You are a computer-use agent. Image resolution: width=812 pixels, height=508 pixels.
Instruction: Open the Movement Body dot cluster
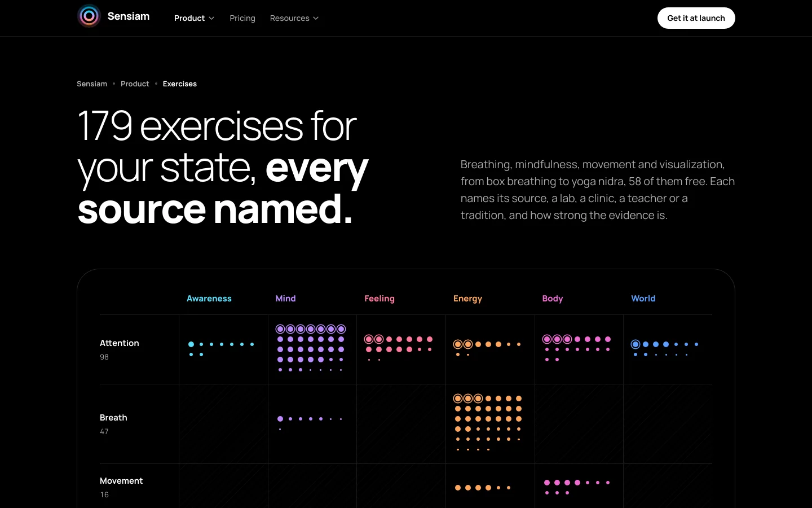[x=577, y=488]
